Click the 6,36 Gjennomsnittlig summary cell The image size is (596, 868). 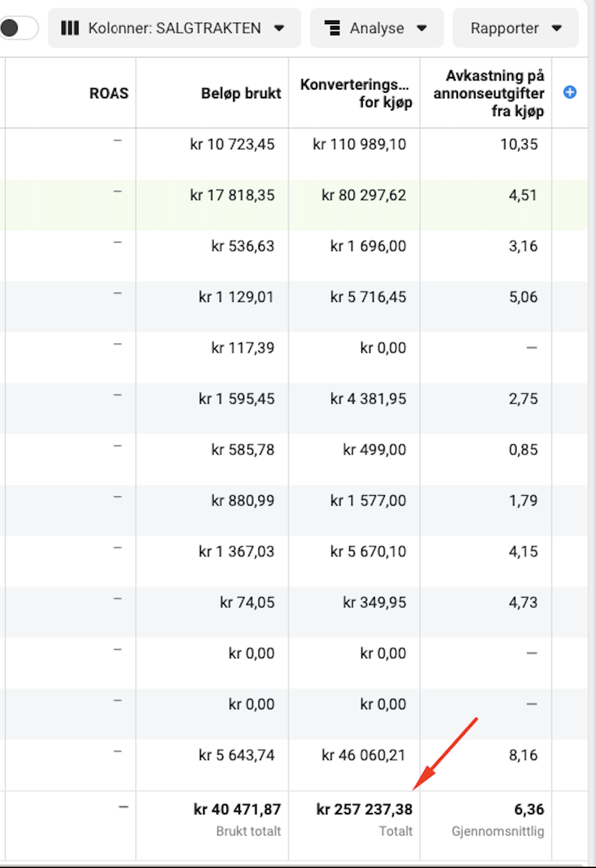click(x=529, y=809)
